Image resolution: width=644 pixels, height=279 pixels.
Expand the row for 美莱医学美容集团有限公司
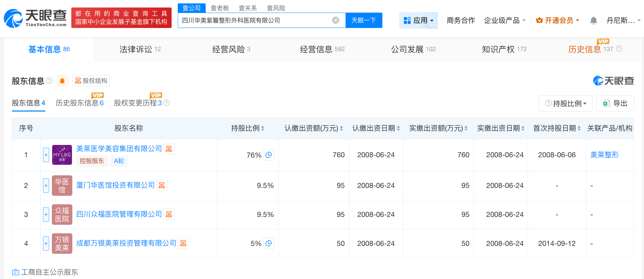pos(46,155)
